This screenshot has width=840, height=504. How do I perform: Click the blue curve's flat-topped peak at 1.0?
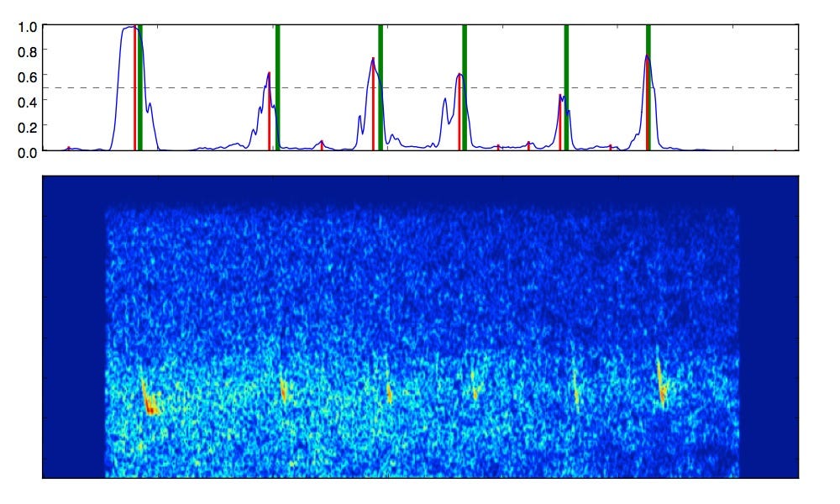pyautogui.click(x=131, y=28)
